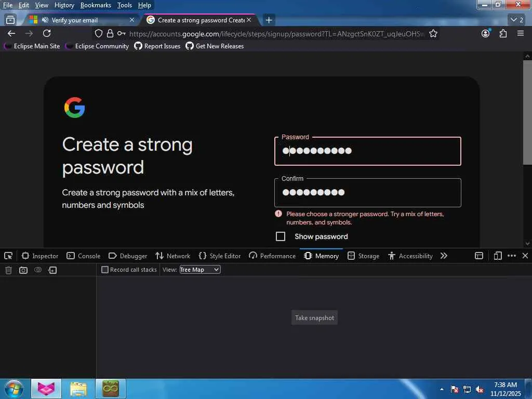The width and height of the screenshot is (532, 399).
Task: Open the Tools menu
Action: (125, 5)
